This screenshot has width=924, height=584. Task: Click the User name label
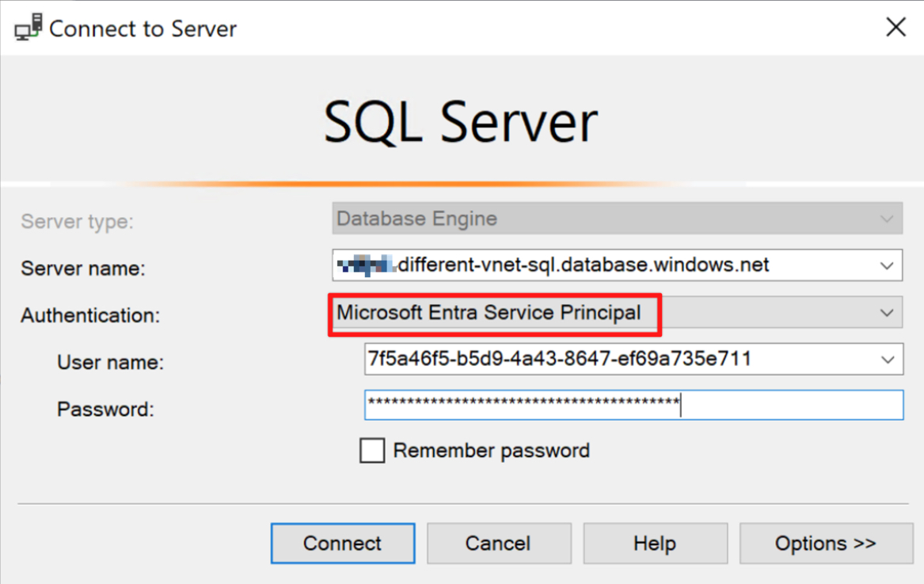(110, 362)
